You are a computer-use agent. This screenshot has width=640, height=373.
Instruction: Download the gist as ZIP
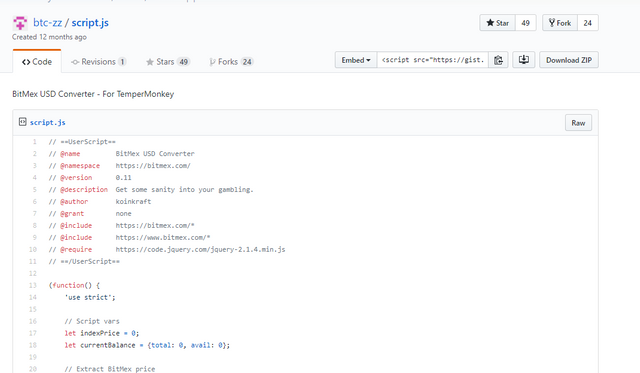click(x=569, y=60)
